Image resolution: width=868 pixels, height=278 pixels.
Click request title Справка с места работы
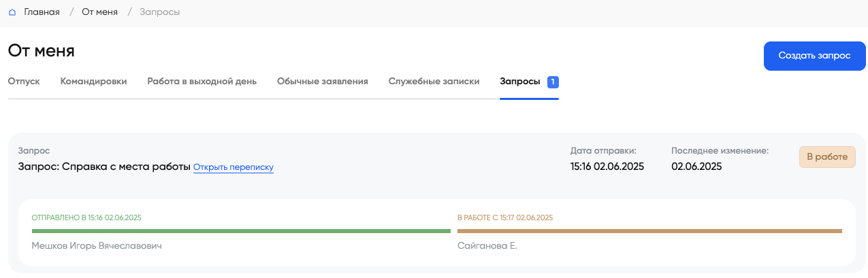tap(105, 167)
